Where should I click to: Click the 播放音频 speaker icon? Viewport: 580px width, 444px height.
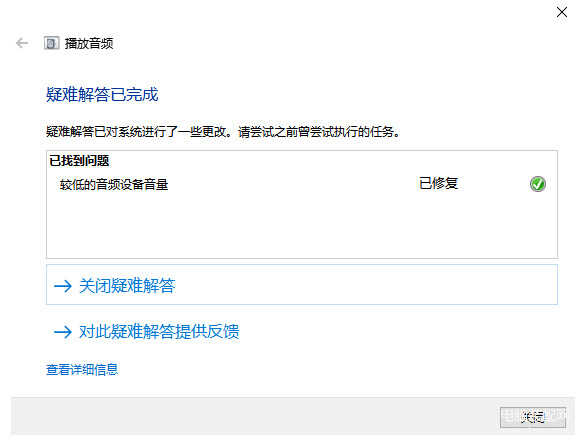point(51,43)
